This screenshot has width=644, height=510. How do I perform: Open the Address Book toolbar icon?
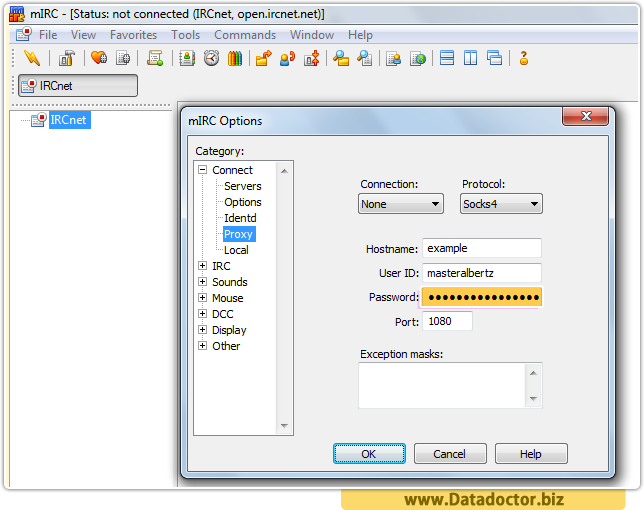tap(187, 58)
